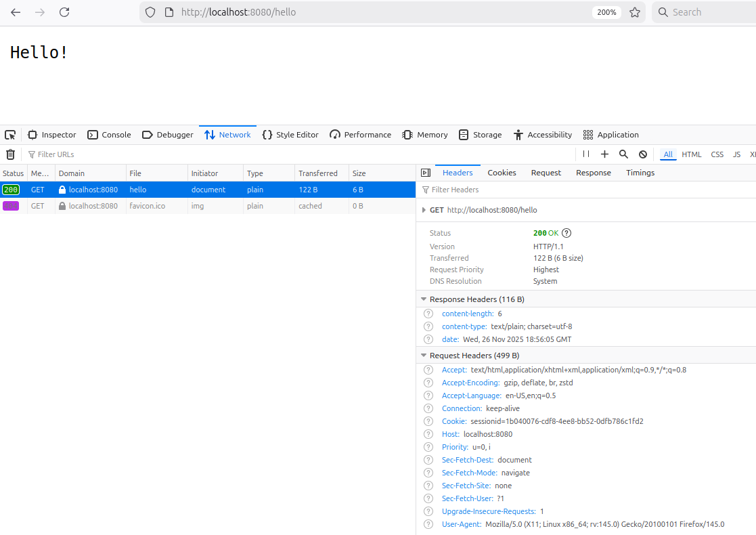Enable the HTML request filter

point(691,154)
